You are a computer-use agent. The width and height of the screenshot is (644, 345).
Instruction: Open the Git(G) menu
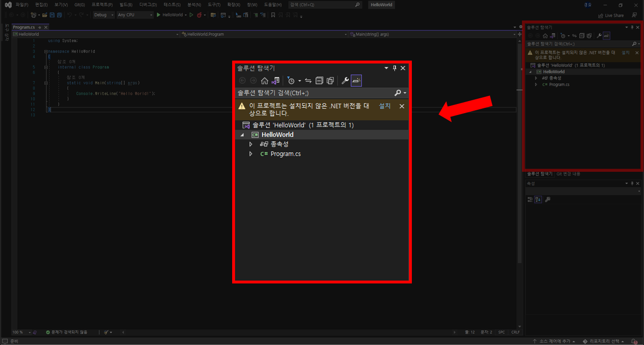click(x=80, y=5)
